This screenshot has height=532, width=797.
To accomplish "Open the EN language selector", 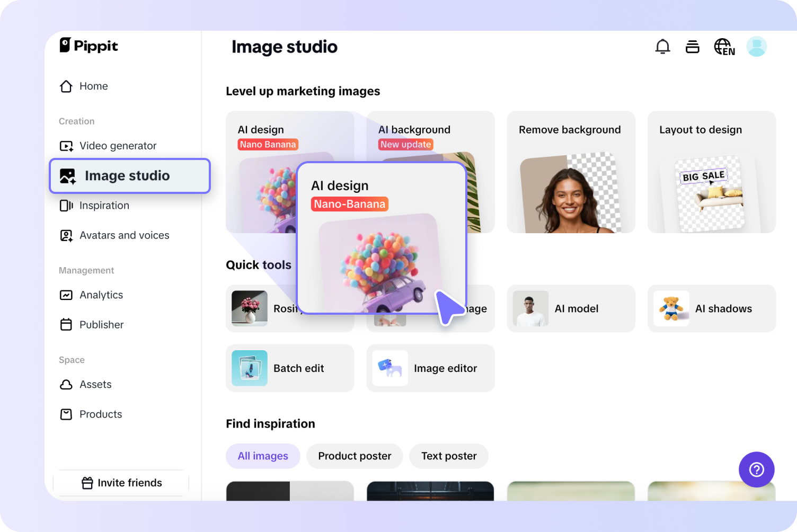I will pyautogui.click(x=724, y=46).
